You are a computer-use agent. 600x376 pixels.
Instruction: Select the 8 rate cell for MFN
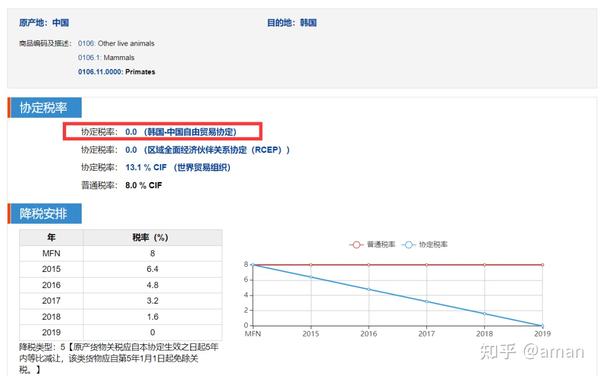tap(152, 253)
